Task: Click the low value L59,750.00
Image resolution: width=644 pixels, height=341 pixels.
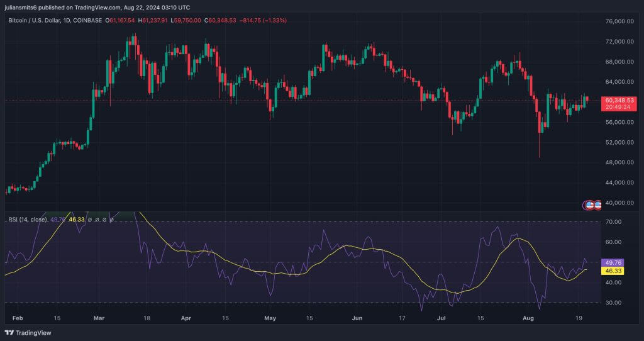Action: pyautogui.click(x=186, y=20)
